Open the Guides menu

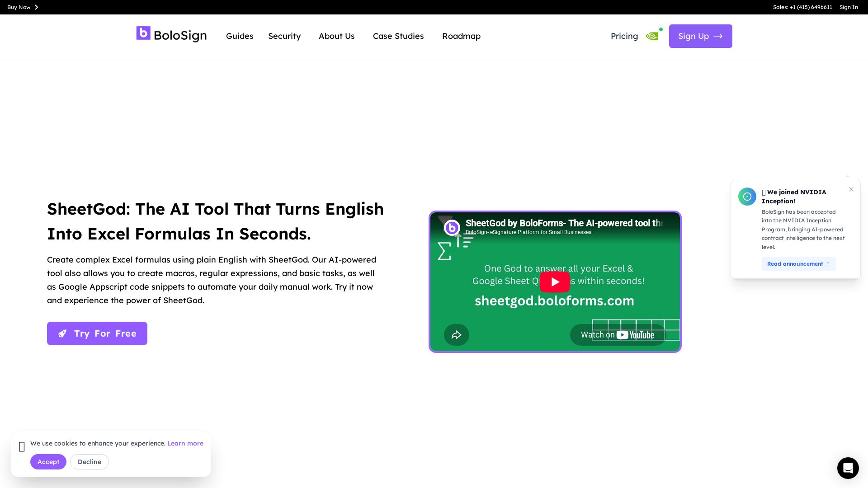240,36
